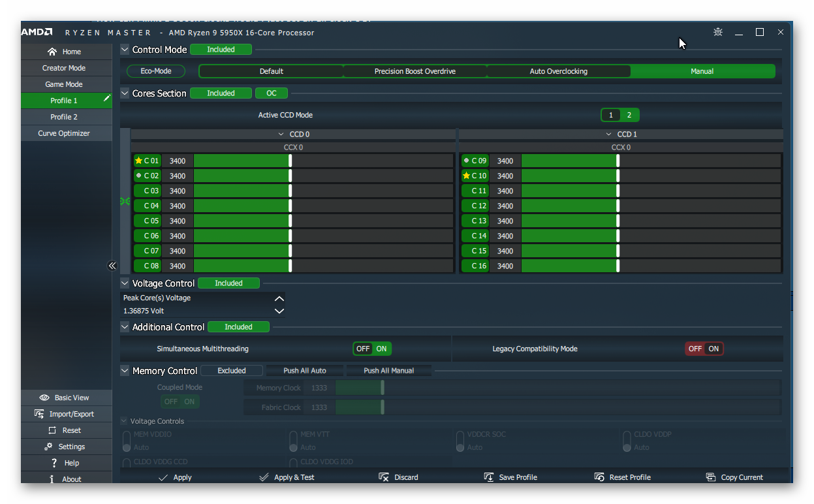Click the Apply checkmark icon
Screen dimensions: 814x504
163,477
